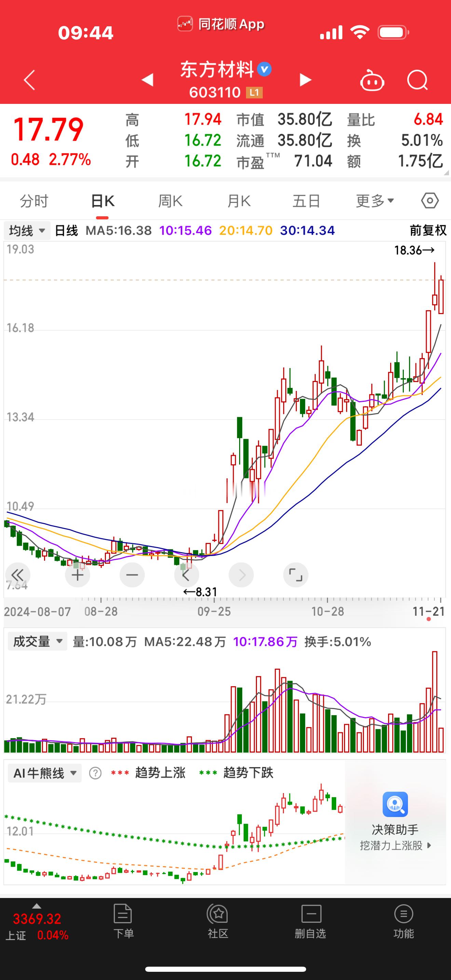Tap current price 17.79
The height and width of the screenshot is (980, 451).
[x=48, y=130]
